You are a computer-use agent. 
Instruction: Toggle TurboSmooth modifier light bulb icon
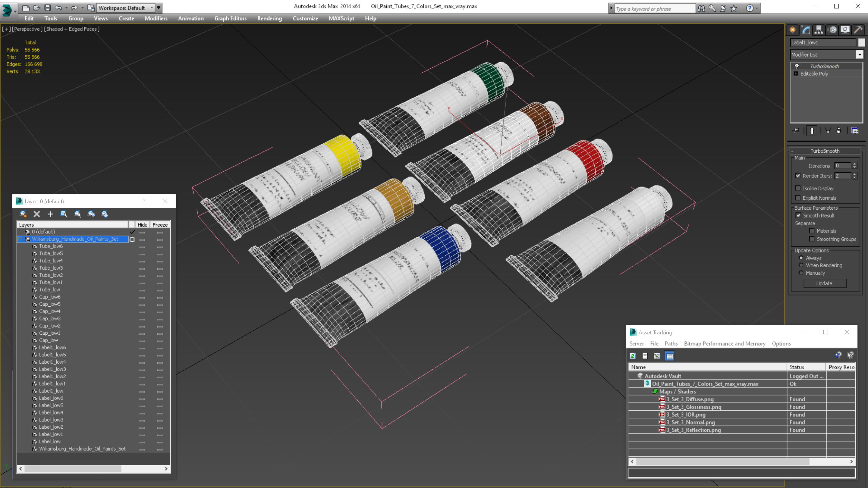(x=797, y=66)
